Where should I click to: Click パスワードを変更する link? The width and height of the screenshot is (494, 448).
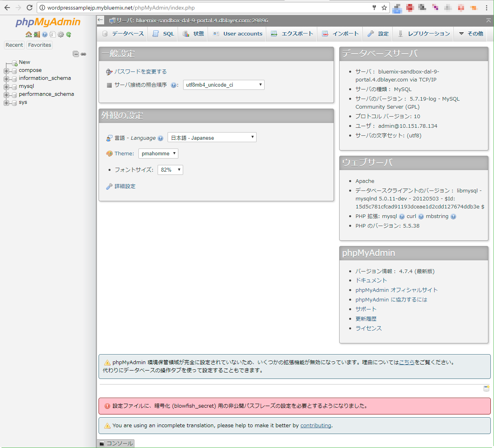(x=140, y=71)
